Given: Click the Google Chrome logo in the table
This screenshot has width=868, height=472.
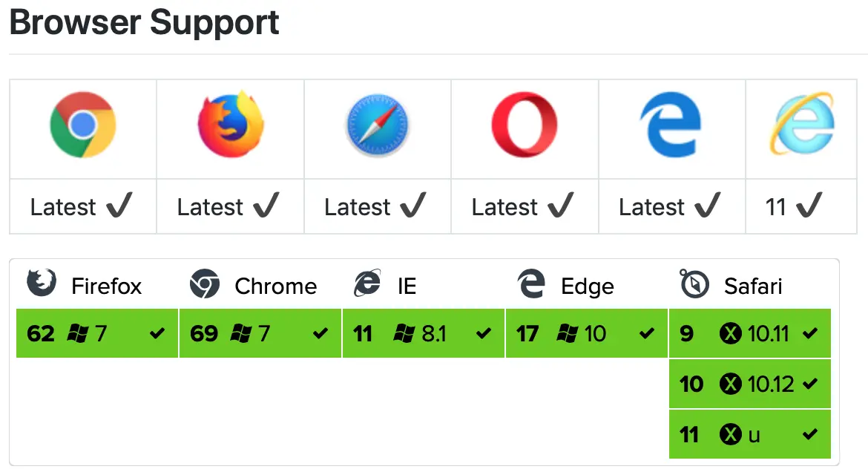Looking at the screenshot, I should click(x=82, y=125).
